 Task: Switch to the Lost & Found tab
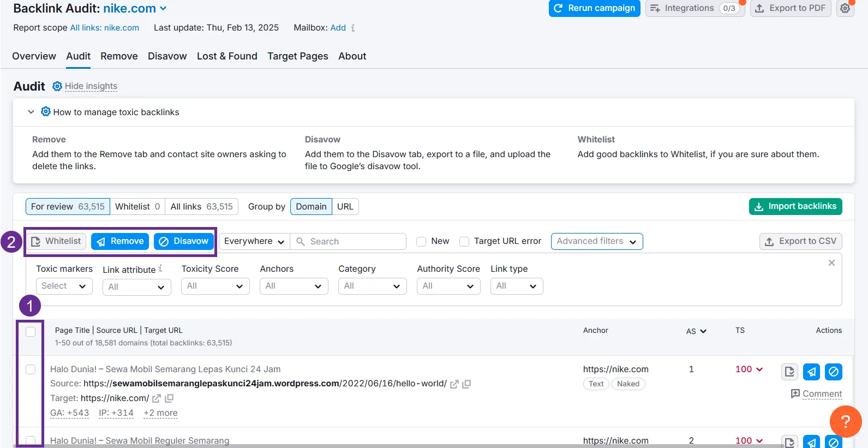pyautogui.click(x=227, y=56)
